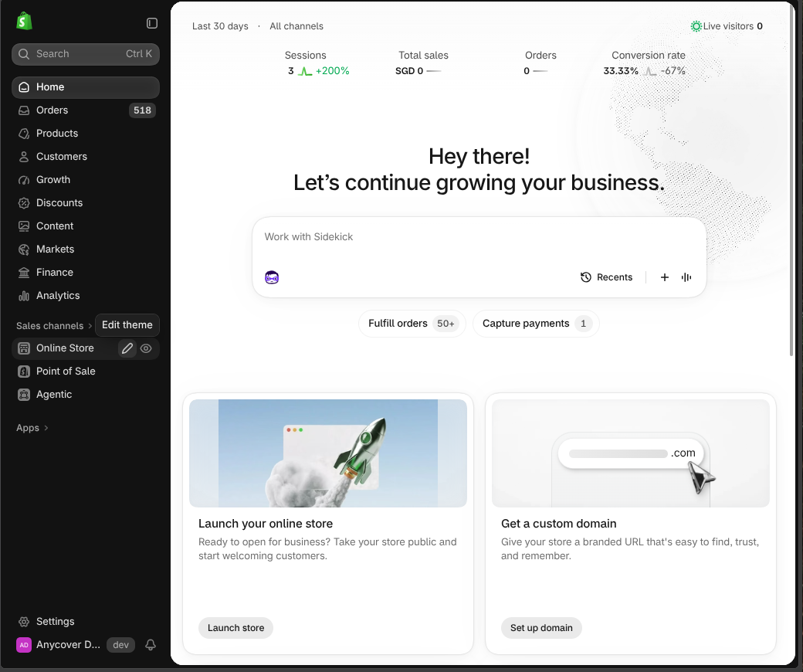Click the plus attach icon in Sidekick

(665, 277)
